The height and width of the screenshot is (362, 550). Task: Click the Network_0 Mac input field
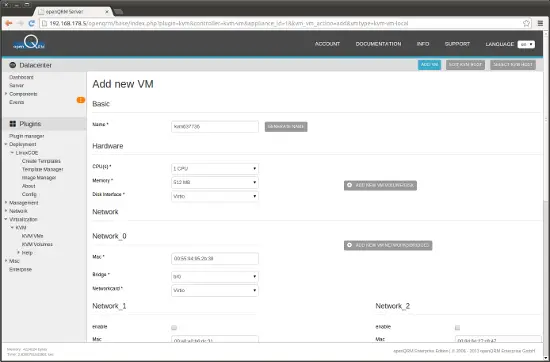tap(215, 259)
